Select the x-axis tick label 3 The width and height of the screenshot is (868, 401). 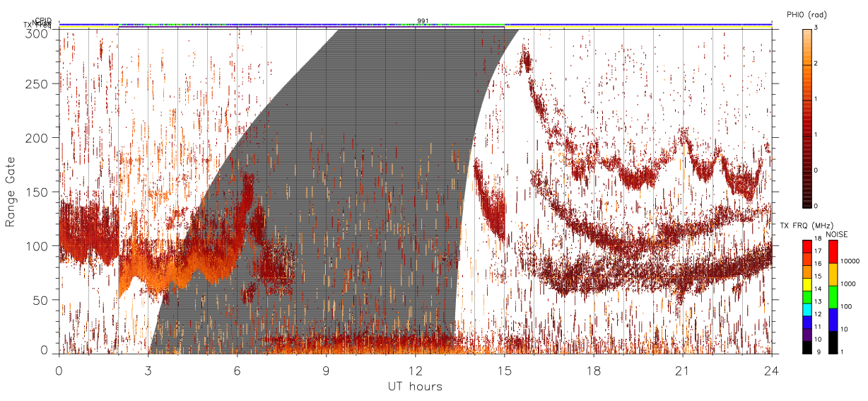click(148, 370)
